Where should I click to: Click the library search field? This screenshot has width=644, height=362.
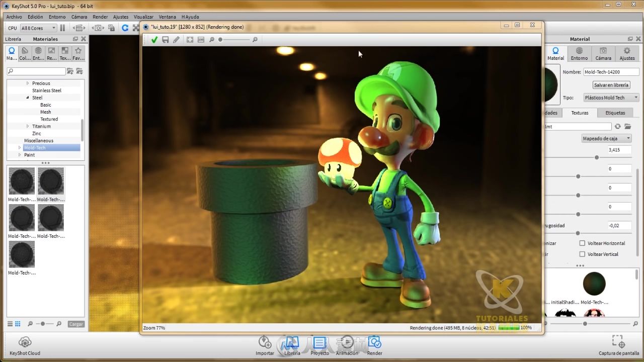pos(36,71)
